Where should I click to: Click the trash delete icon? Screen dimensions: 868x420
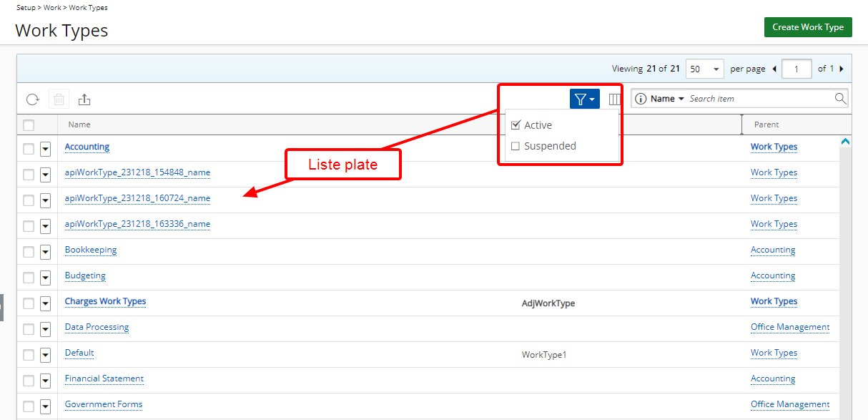point(59,99)
